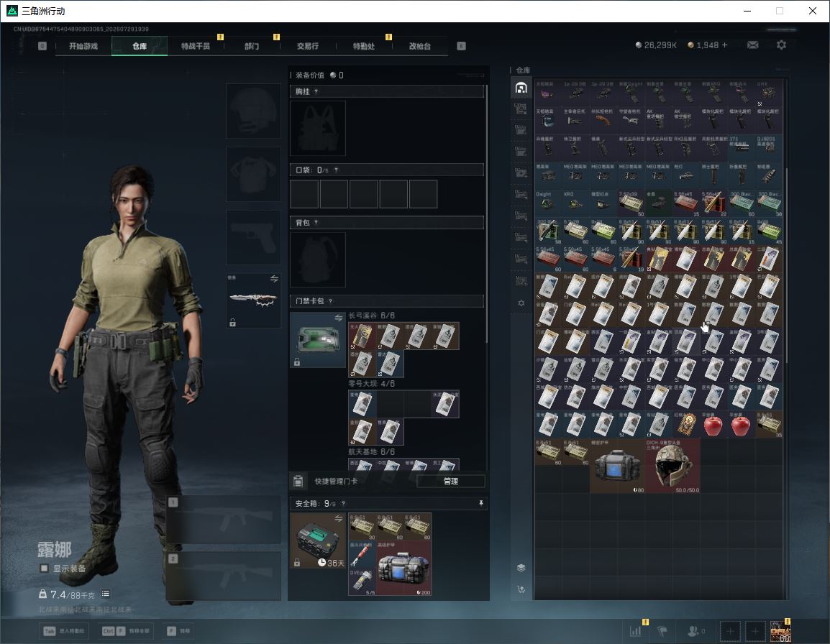
Task: Click the 航天基地 6/6 label
Action: pos(372,451)
